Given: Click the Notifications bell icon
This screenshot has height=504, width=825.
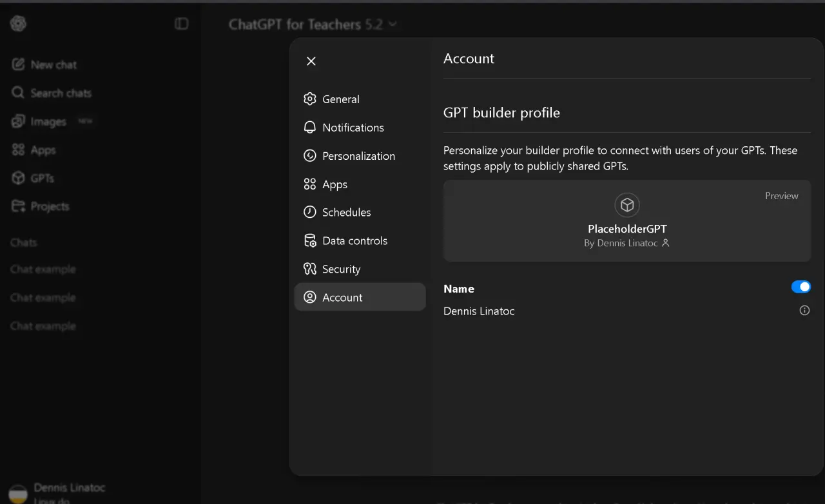Looking at the screenshot, I should point(310,127).
